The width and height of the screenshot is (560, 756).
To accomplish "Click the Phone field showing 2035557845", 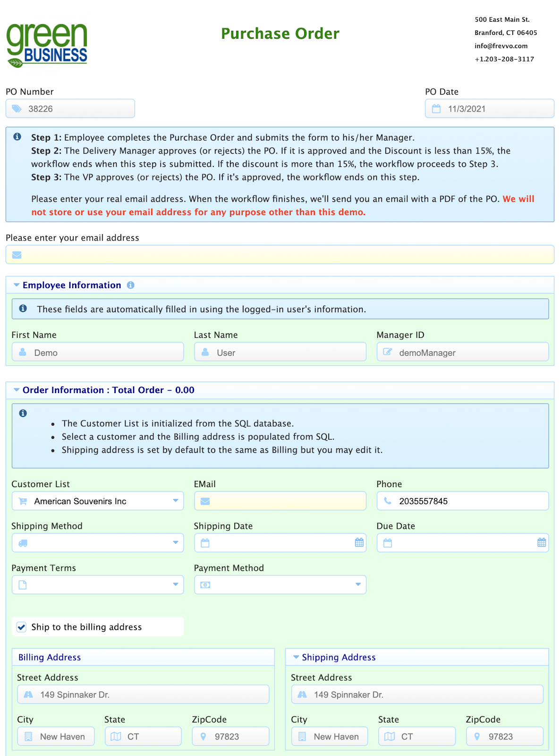I will coord(463,501).
